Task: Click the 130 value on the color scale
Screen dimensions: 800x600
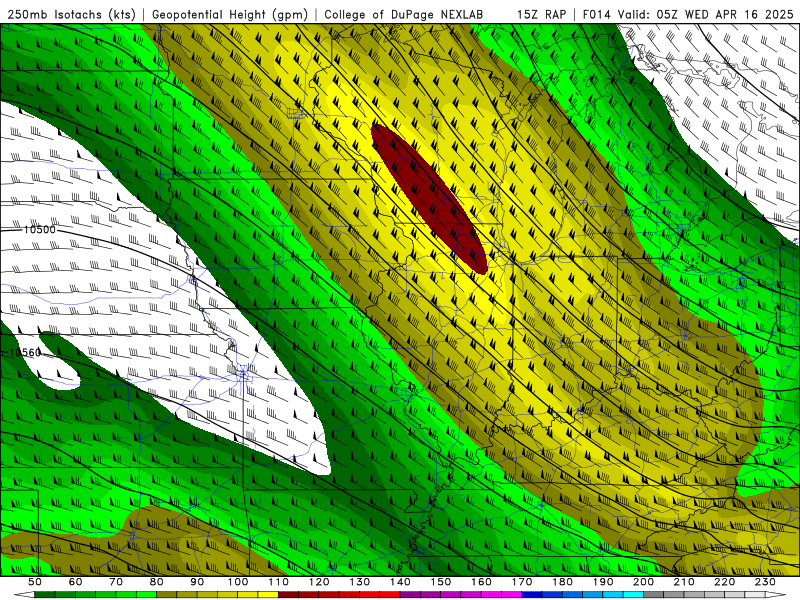Action: point(360,582)
